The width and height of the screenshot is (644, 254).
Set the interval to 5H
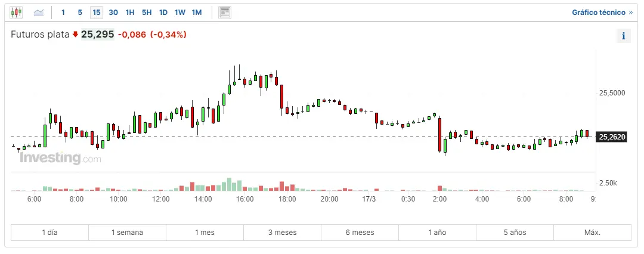(x=147, y=12)
